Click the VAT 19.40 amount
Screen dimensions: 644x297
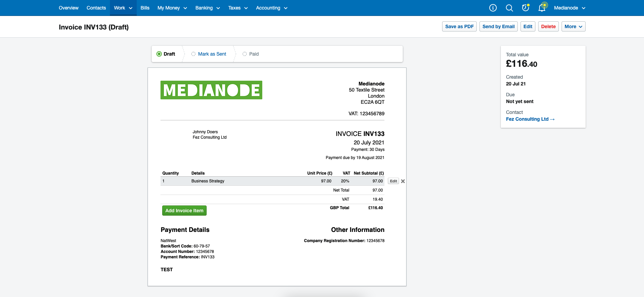point(378,199)
